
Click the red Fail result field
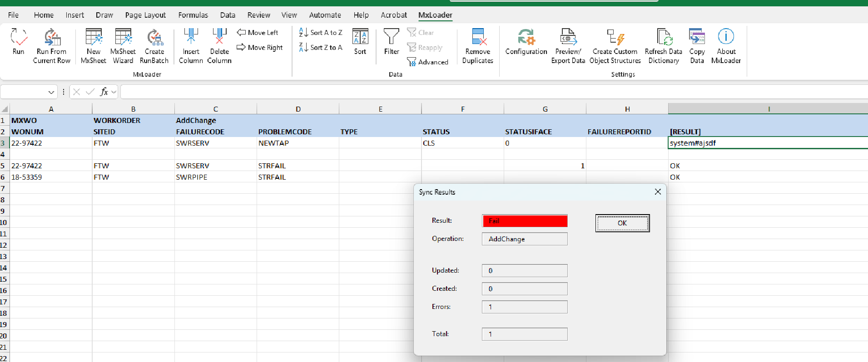click(x=525, y=221)
